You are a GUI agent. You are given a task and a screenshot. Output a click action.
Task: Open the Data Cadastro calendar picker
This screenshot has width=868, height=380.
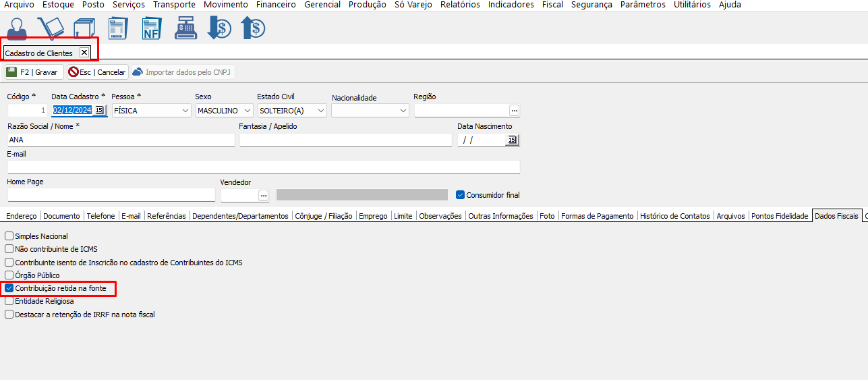tap(99, 110)
